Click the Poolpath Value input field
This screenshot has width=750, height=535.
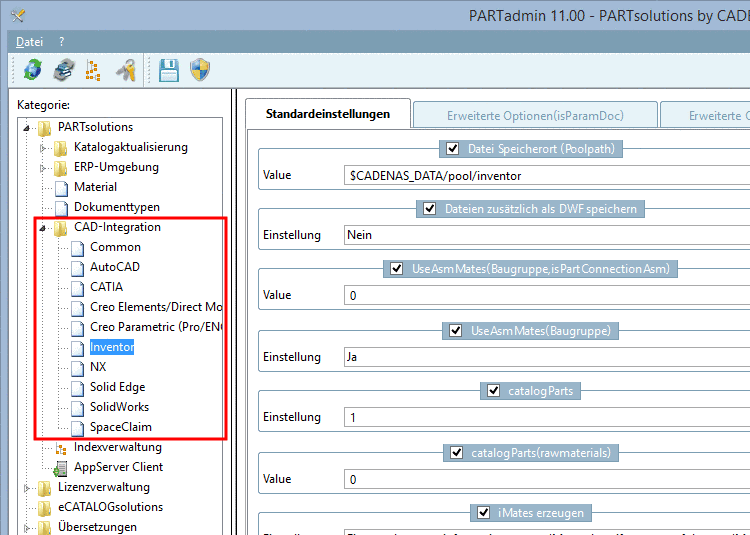547,175
